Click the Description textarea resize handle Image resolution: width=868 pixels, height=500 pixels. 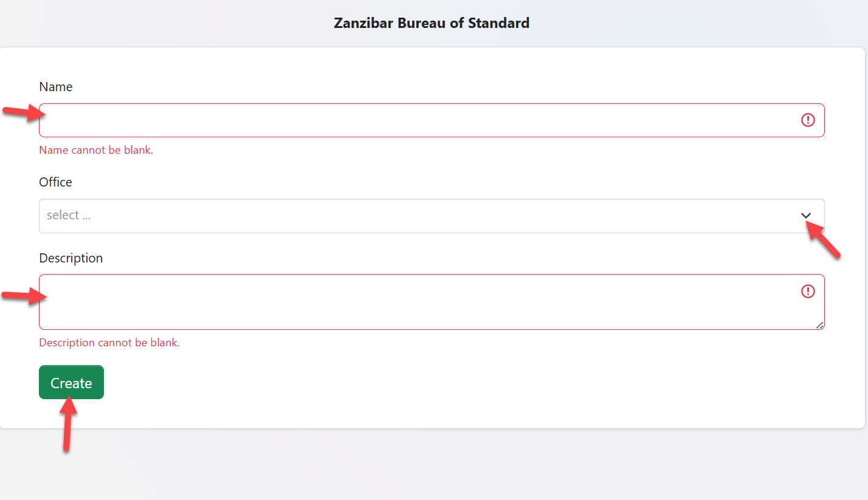point(820,326)
